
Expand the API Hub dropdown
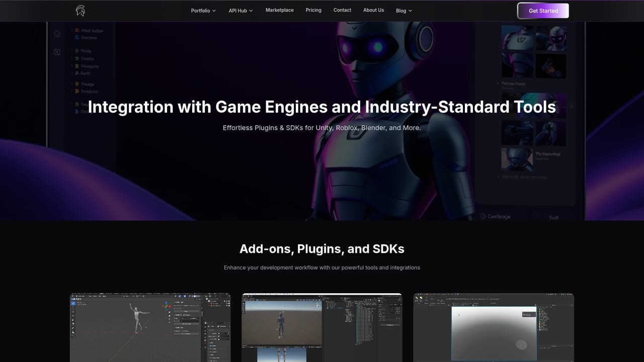240,11
